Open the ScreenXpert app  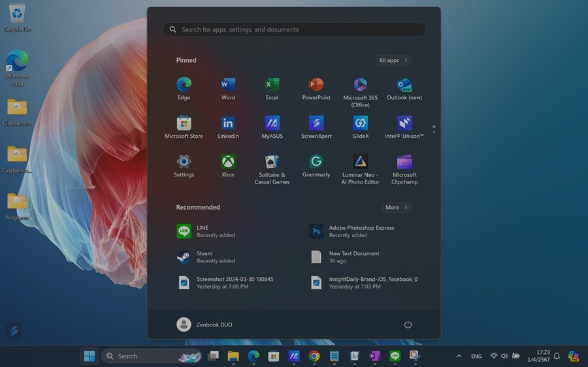point(316,127)
